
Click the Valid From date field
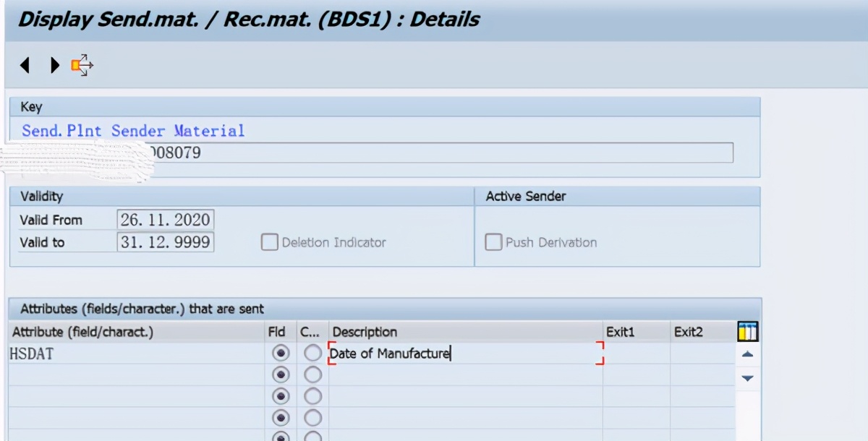[166, 220]
